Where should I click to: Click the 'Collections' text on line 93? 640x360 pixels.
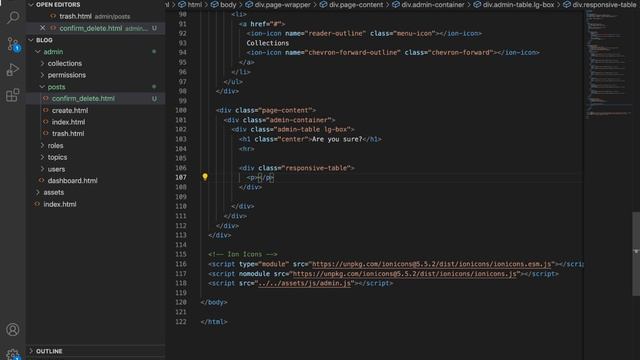tap(268, 43)
